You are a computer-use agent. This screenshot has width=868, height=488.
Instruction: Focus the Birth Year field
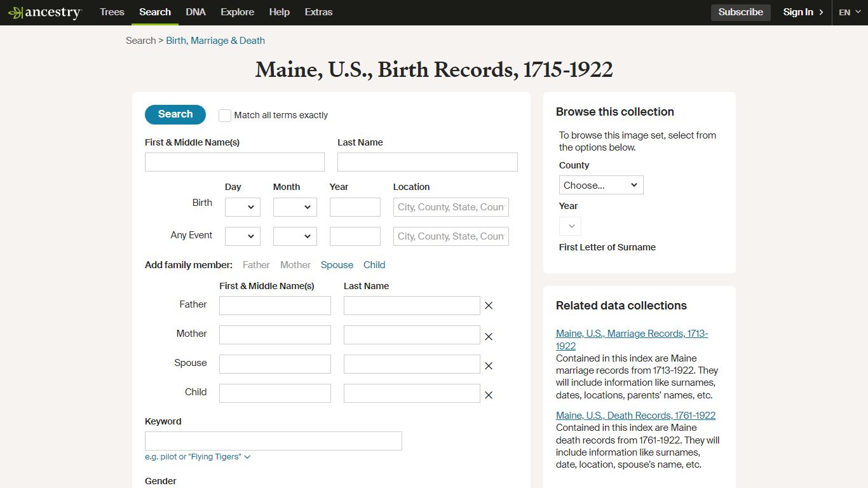(355, 207)
